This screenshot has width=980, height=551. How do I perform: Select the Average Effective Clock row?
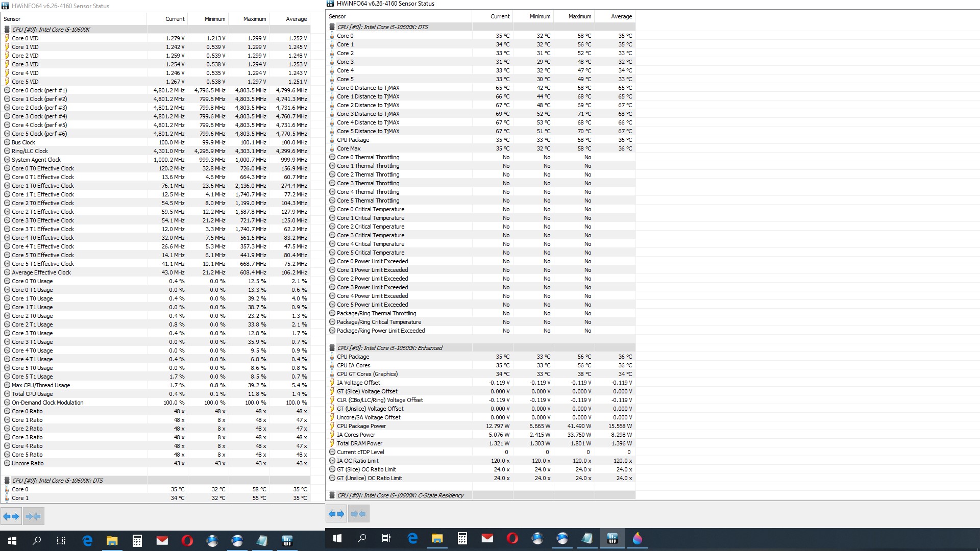pos(41,272)
